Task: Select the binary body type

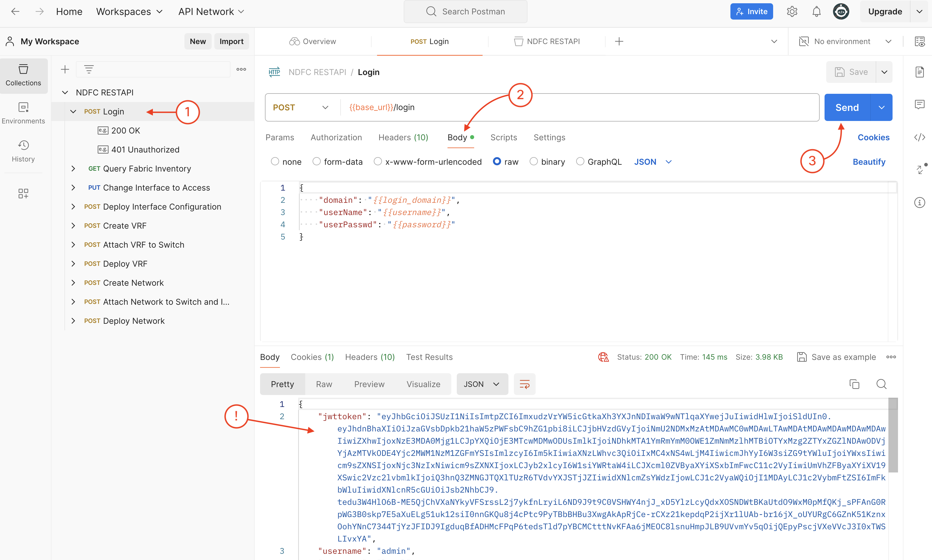Action: pyautogui.click(x=533, y=161)
